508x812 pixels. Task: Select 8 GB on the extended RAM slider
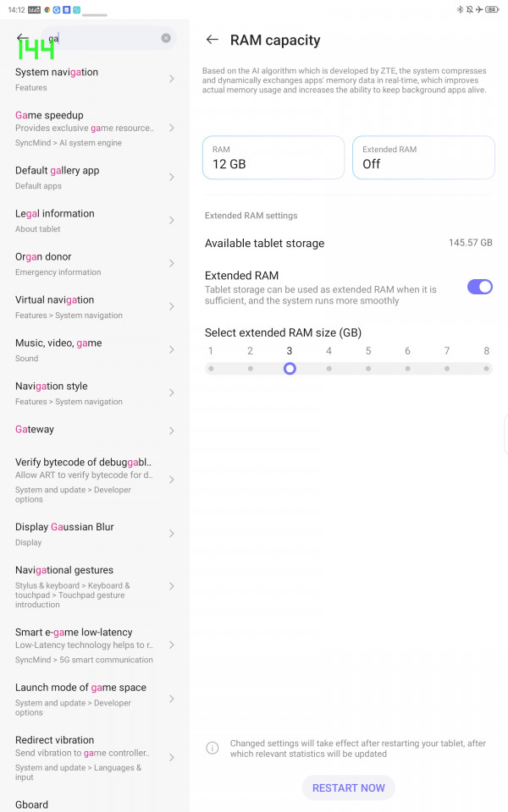(x=486, y=369)
